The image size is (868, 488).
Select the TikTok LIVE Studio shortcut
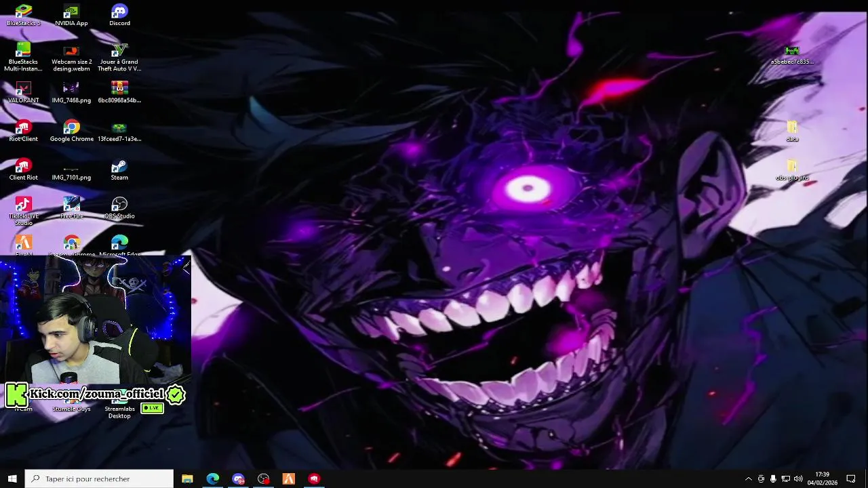point(24,211)
